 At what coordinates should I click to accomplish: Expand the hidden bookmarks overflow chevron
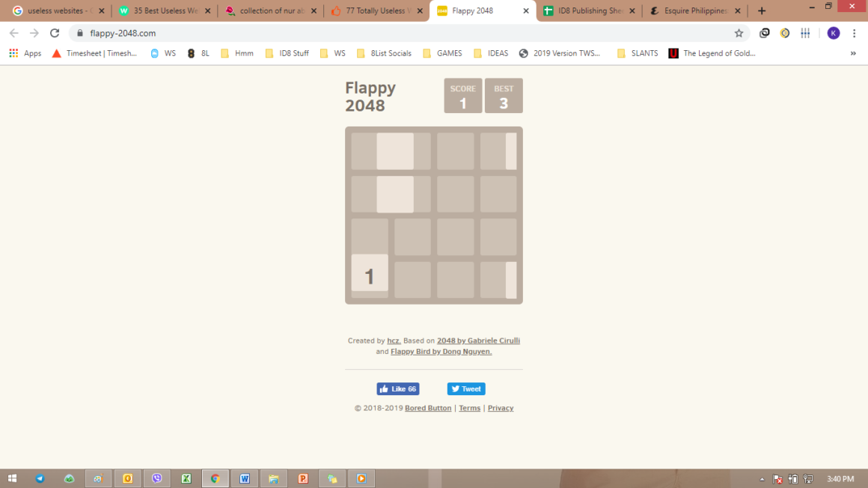853,53
